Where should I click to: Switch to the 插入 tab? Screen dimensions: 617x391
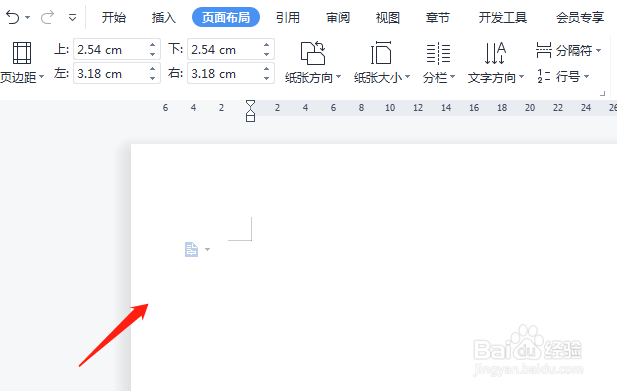pyautogui.click(x=164, y=18)
